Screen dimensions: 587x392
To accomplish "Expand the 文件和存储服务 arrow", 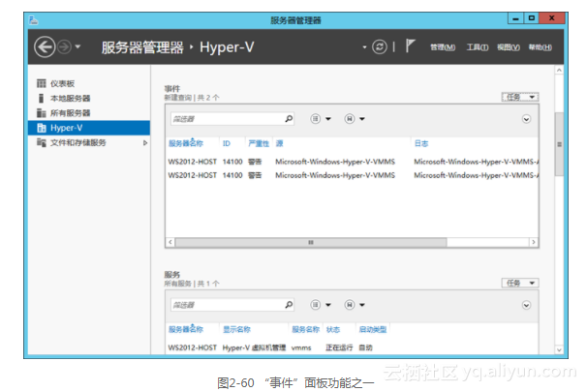I will click(145, 143).
